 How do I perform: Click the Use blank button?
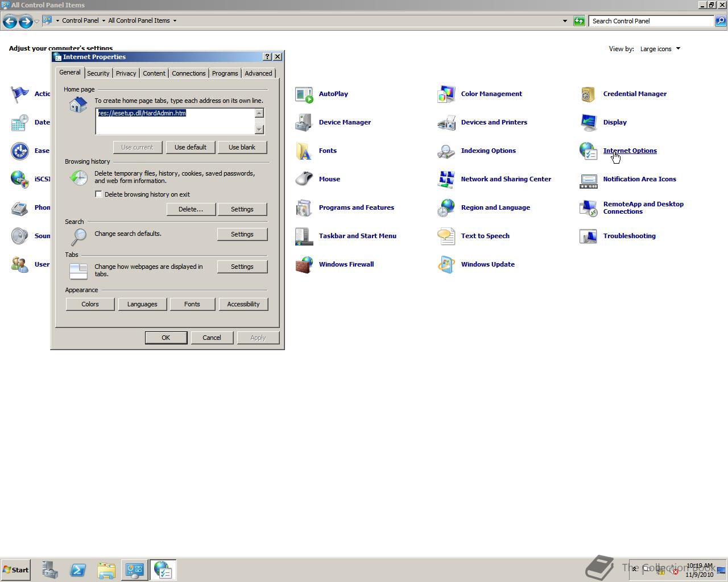(242, 147)
